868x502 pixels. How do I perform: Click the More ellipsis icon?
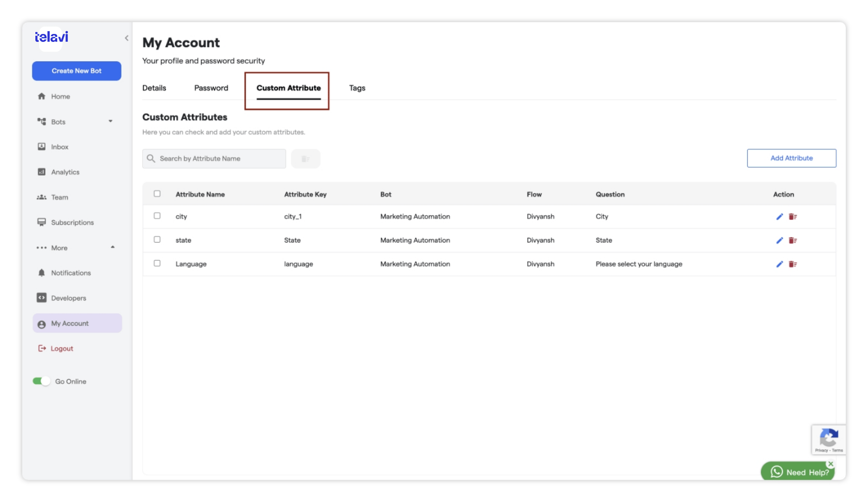pyautogui.click(x=41, y=248)
